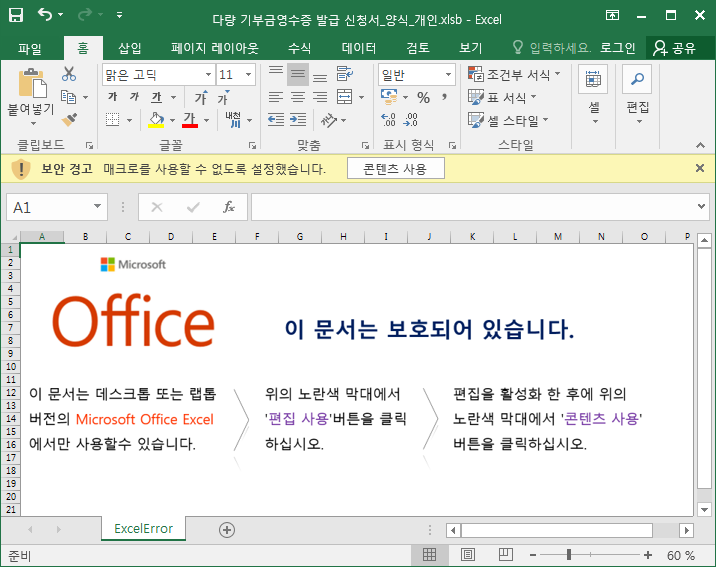
Task: Click the zoom slider handle
Action: [569, 555]
